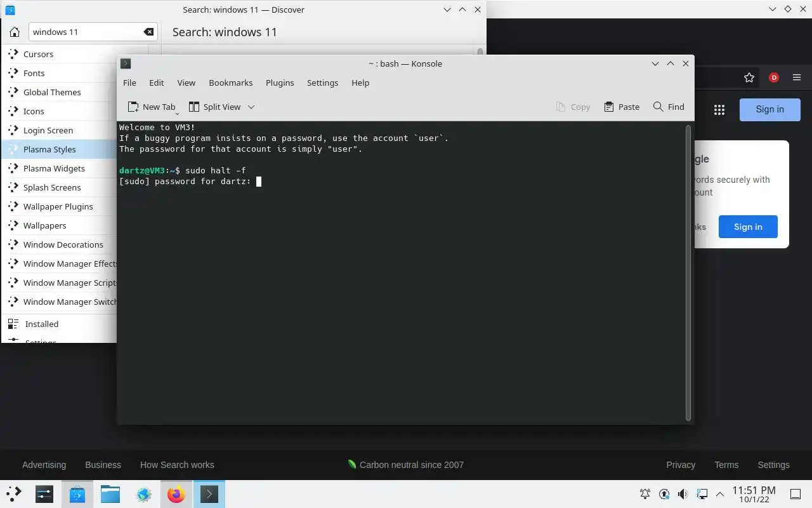Screen dimensions: 812x508
Task: Click Carbon neutral since 2007 link
Action: pos(405,465)
